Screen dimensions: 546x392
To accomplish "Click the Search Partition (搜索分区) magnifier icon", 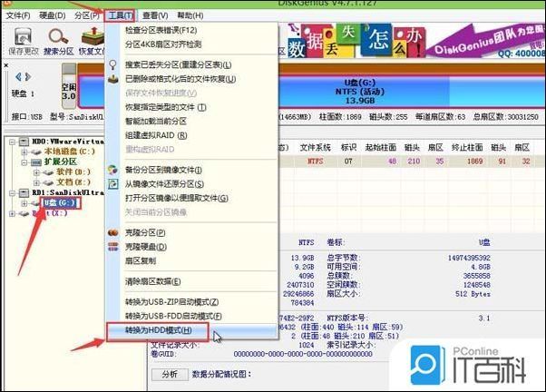I will tap(58, 41).
